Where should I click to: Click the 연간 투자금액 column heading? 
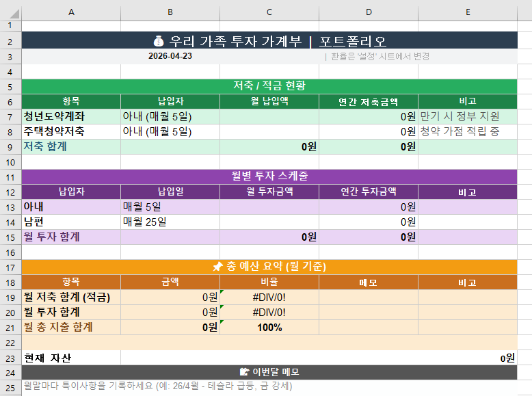[369, 192]
